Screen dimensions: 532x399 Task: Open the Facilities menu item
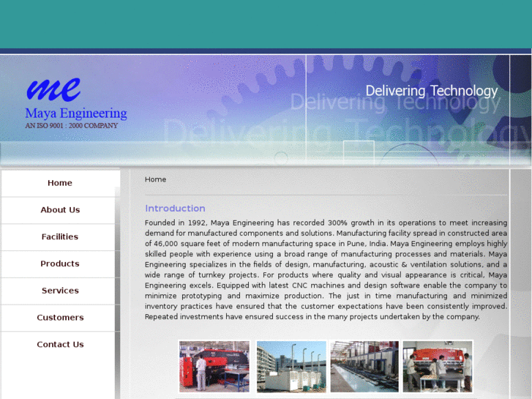tap(60, 236)
